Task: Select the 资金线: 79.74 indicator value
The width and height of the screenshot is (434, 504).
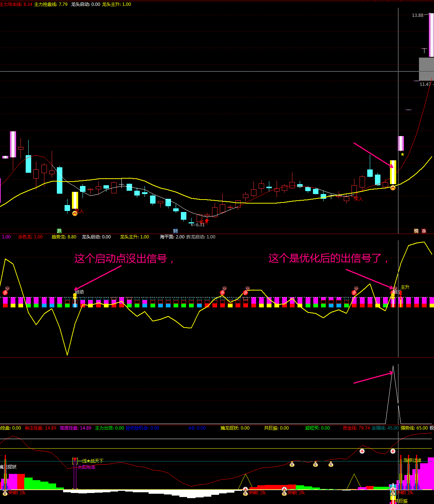Action: [356, 428]
